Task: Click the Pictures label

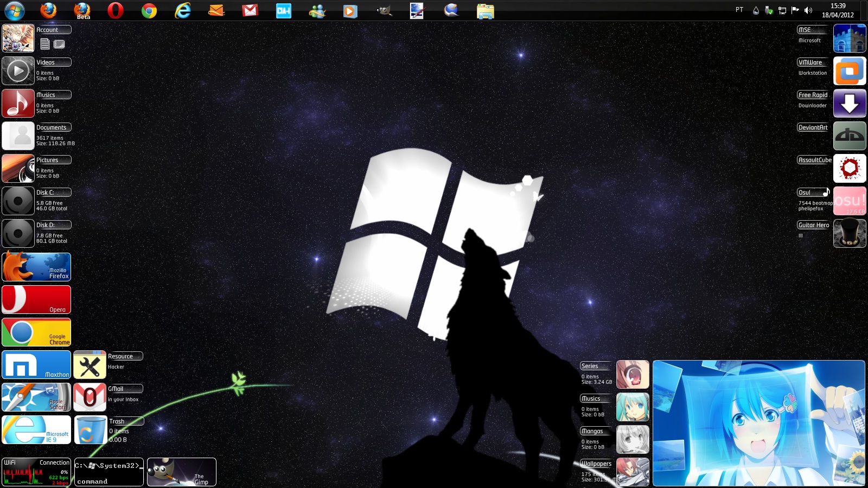Action: (x=47, y=160)
